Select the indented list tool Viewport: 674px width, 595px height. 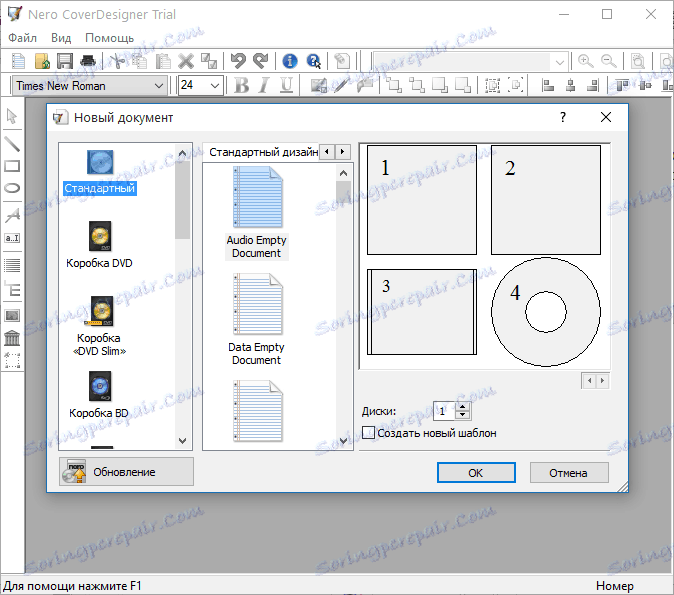(12, 288)
